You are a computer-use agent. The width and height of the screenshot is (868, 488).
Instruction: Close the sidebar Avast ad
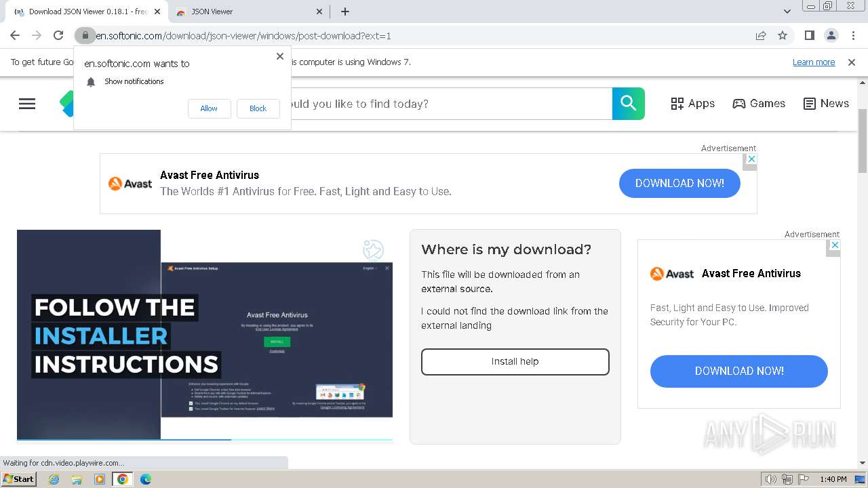(835, 245)
